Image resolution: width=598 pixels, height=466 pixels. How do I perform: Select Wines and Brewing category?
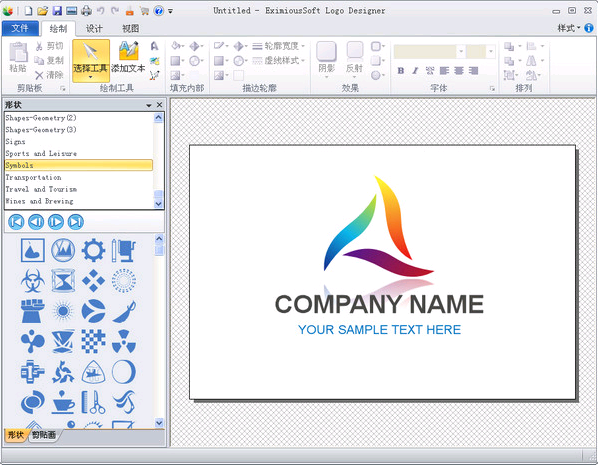coord(79,201)
